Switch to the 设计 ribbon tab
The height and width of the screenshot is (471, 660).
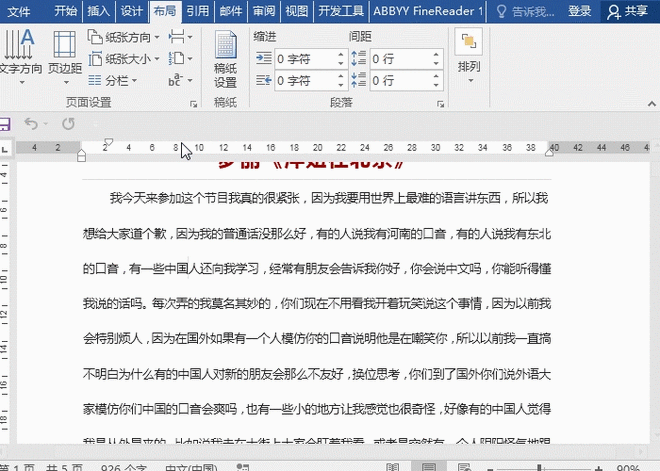pyautogui.click(x=131, y=11)
